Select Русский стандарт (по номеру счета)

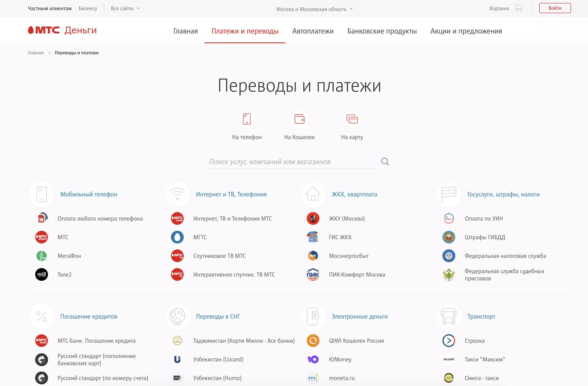[103, 378]
